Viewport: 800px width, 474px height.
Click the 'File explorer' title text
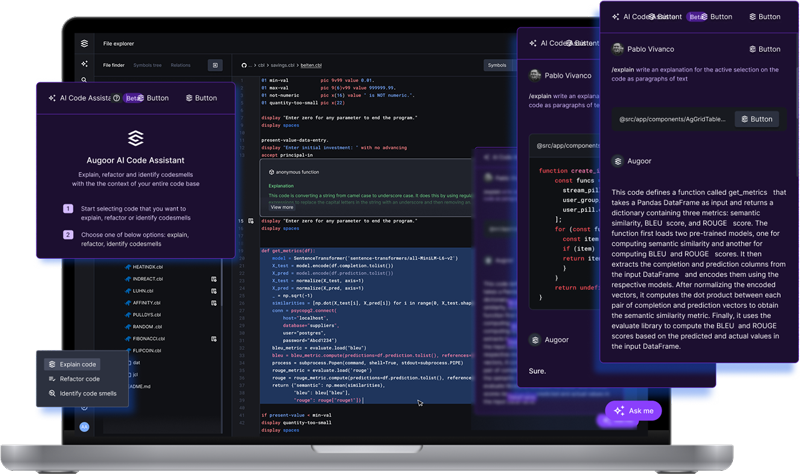click(x=118, y=43)
